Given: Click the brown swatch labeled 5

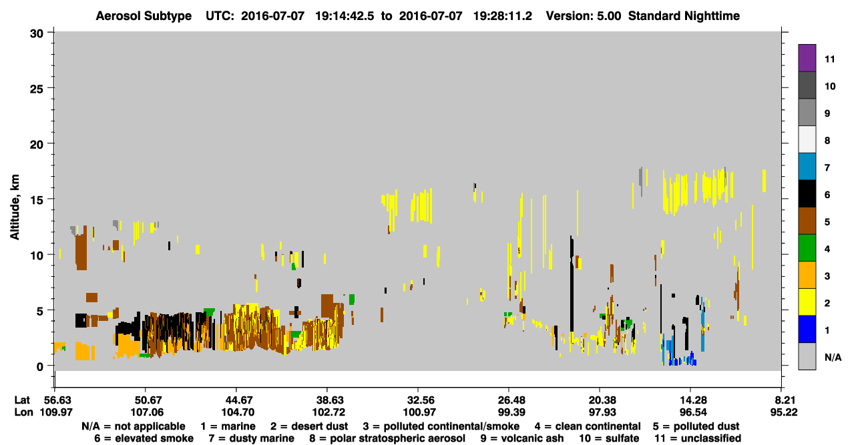Looking at the screenshot, I should 808,221.
